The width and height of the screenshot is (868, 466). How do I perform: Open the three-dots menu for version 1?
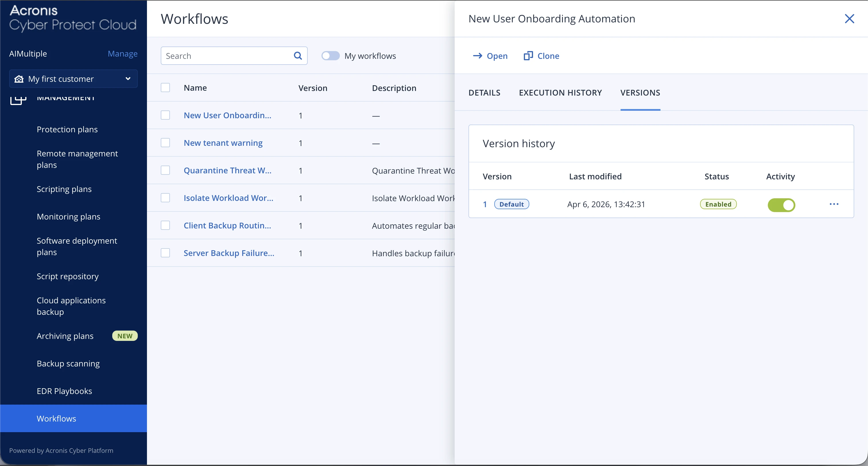pos(834,204)
